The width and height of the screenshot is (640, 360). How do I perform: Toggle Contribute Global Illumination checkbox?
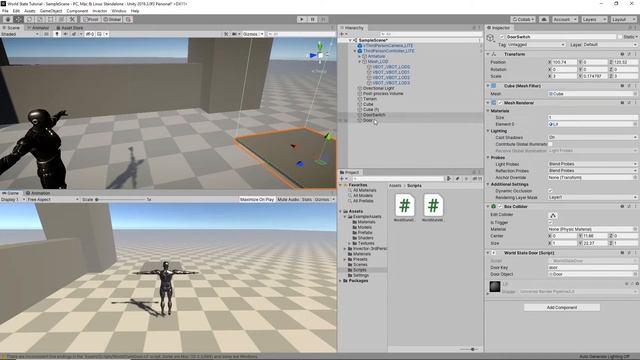coord(550,144)
